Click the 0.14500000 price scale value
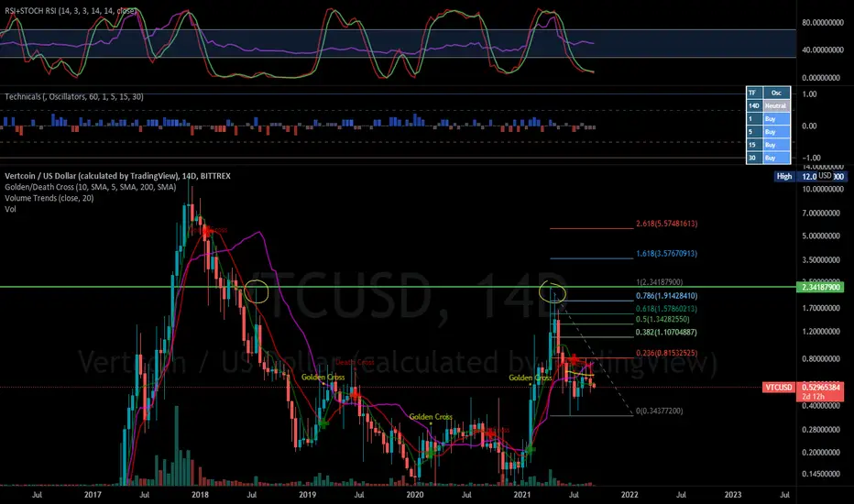This screenshot has height=504, width=854. tap(821, 474)
